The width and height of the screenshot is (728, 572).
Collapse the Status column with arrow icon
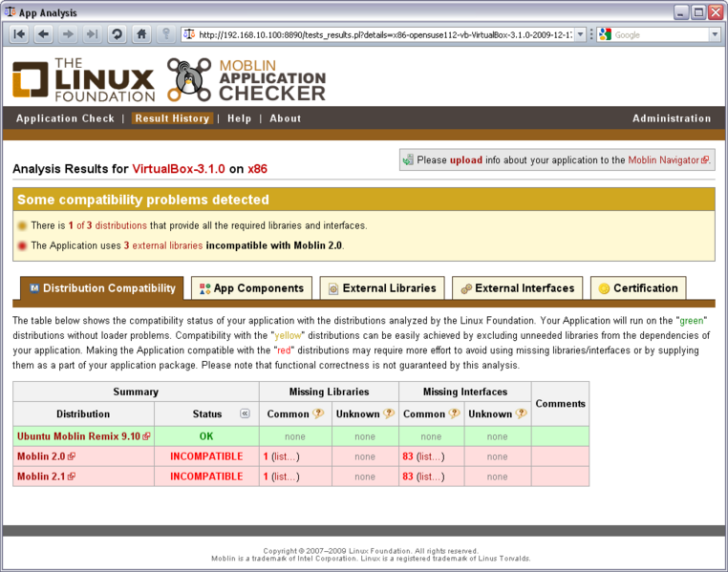(246, 413)
